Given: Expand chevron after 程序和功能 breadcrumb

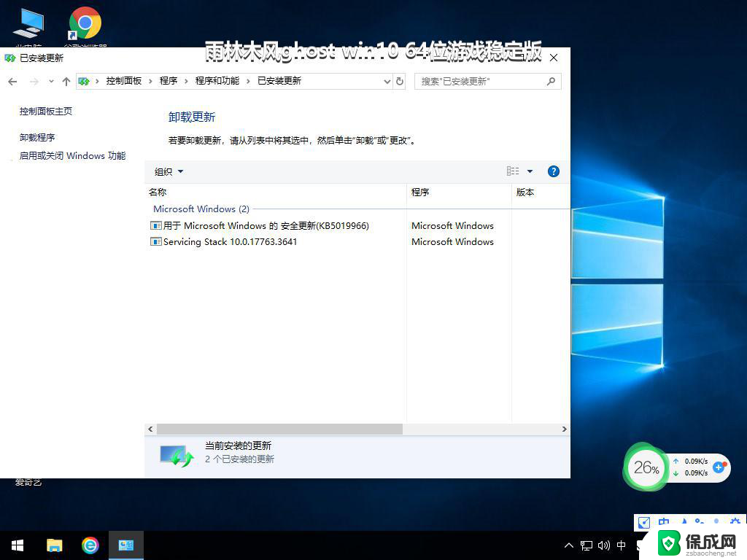Looking at the screenshot, I should click(x=248, y=82).
